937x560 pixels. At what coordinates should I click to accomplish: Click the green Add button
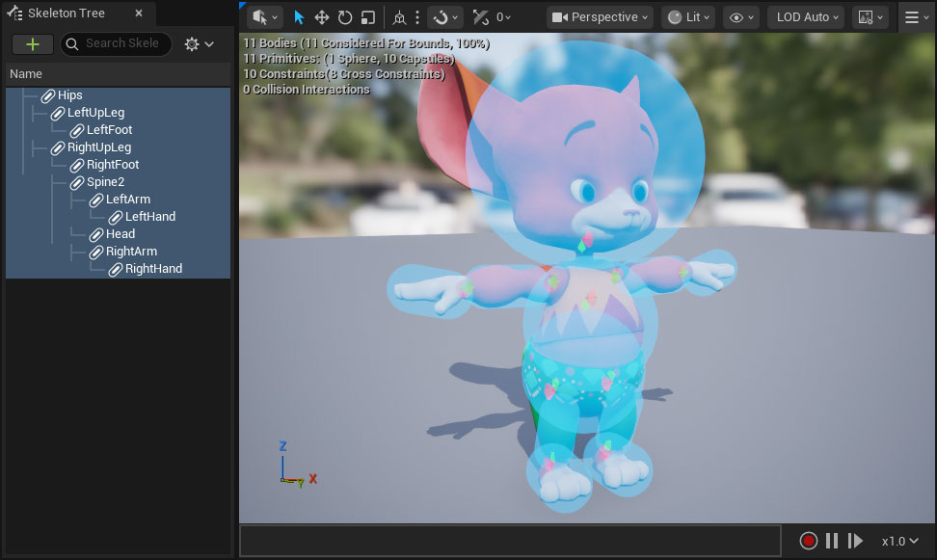32,43
